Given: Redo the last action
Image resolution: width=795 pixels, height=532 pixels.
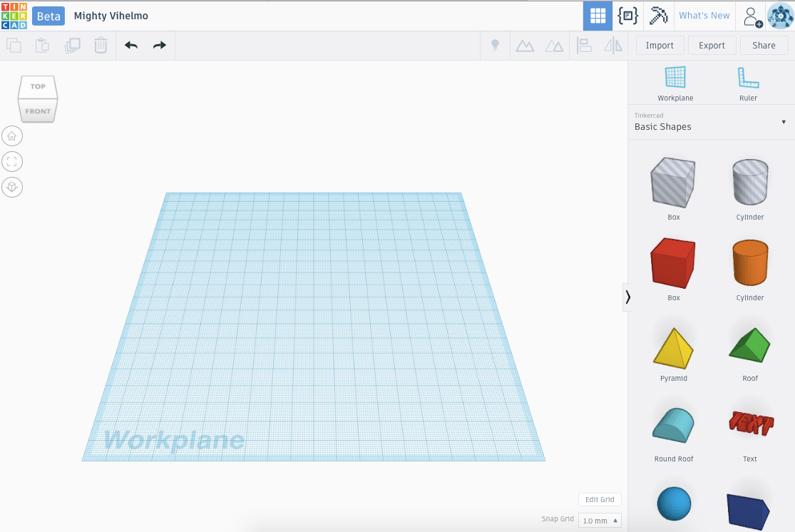Looking at the screenshot, I should (158, 45).
